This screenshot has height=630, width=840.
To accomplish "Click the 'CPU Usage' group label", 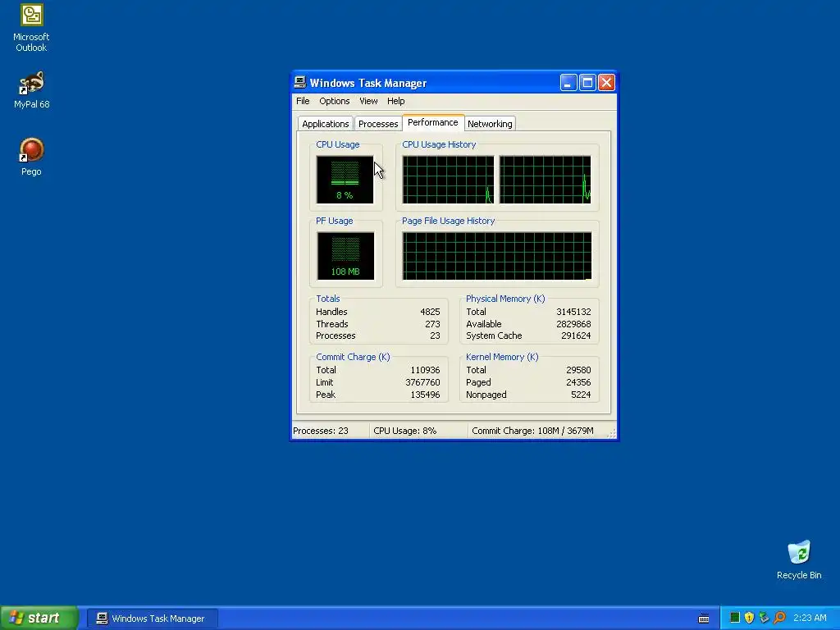I will tap(337, 144).
